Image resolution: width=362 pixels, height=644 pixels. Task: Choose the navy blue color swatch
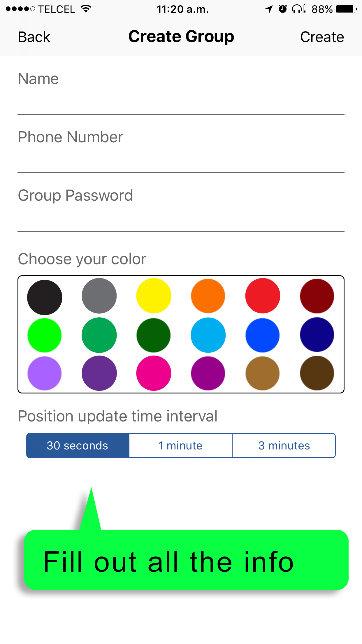coord(317,335)
